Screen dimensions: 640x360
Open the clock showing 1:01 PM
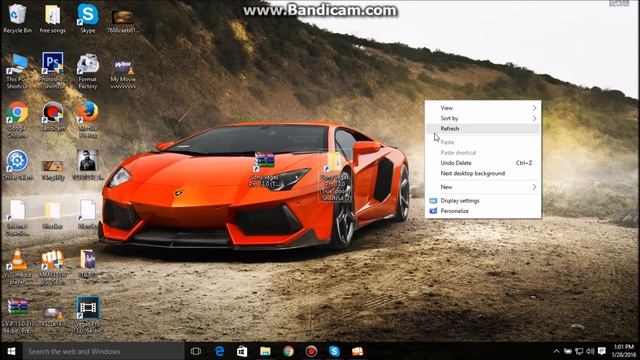pyautogui.click(x=624, y=351)
